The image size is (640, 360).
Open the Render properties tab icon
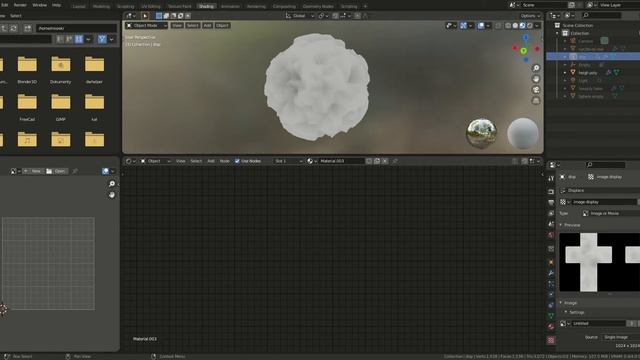coord(551,191)
